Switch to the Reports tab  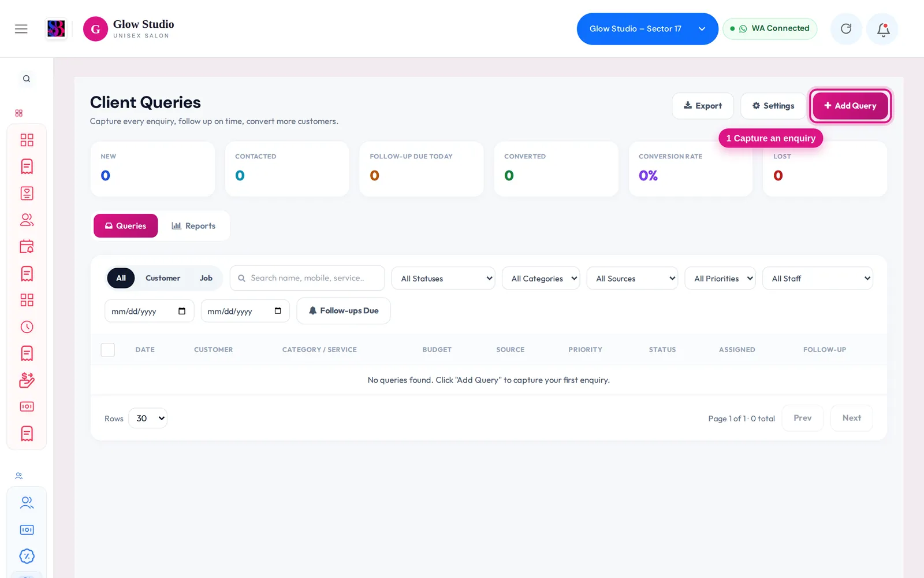[193, 225]
